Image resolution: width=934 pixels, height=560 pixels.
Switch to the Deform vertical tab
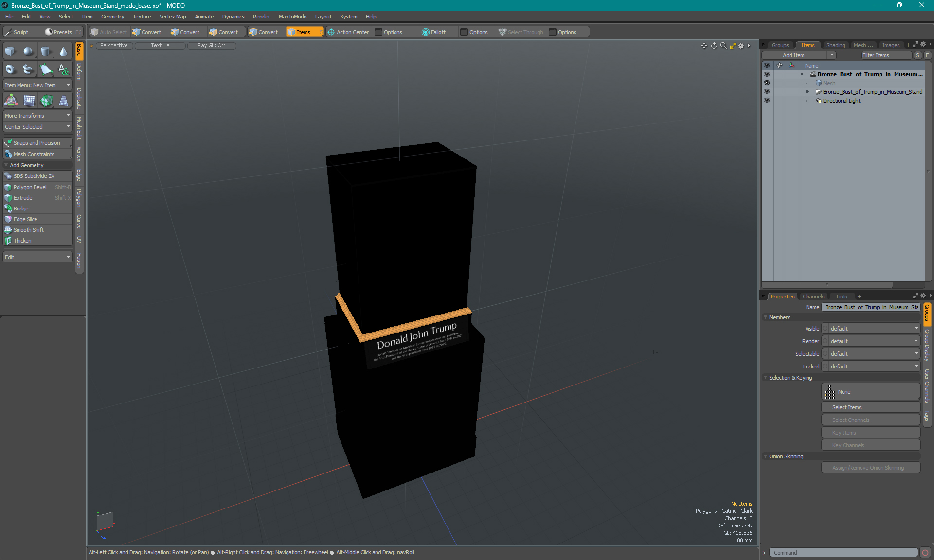[x=79, y=72]
